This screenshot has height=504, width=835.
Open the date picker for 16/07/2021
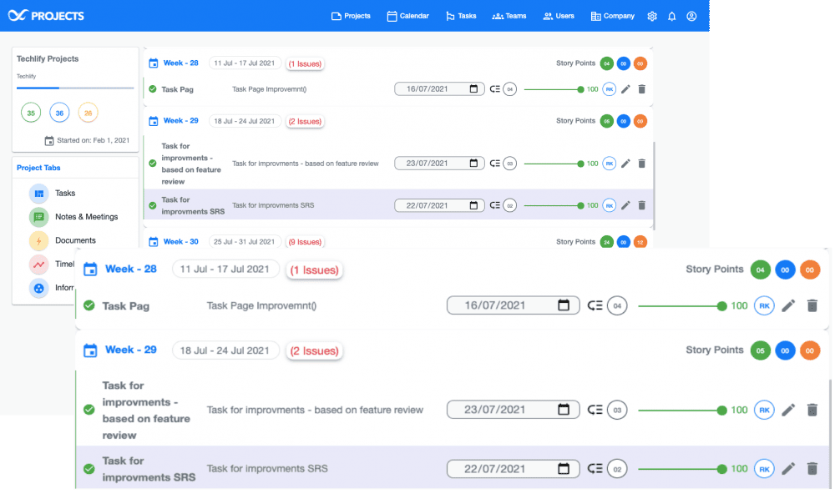513,305
